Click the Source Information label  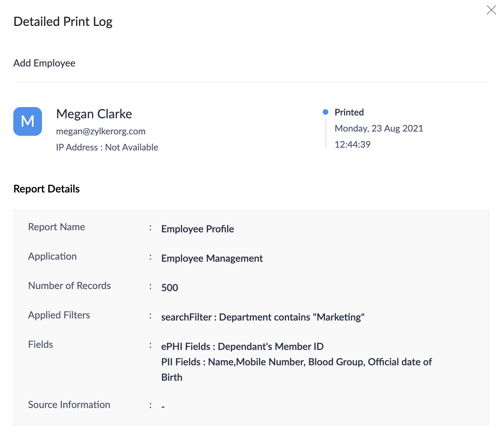click(69, 405)
